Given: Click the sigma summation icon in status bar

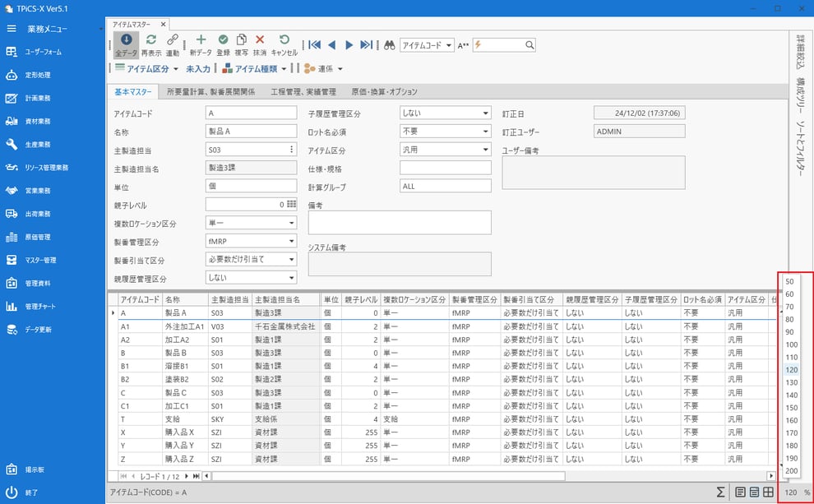Looking at the screenshot, I should tap(720, 492).
